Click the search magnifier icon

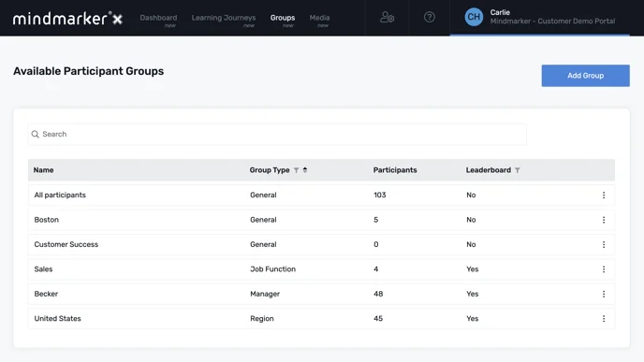[36, 134]
